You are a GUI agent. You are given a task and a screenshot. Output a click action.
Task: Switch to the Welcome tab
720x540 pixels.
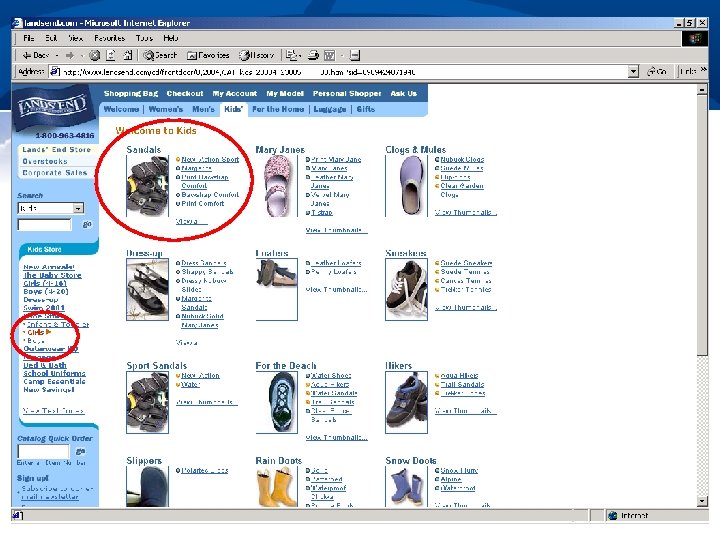(121, 109)
